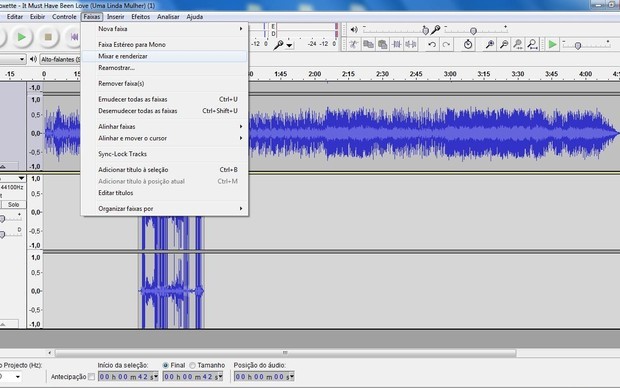Click the Redo arrow icon
This screenshot has width=620, height=388.
click(446, 44)
